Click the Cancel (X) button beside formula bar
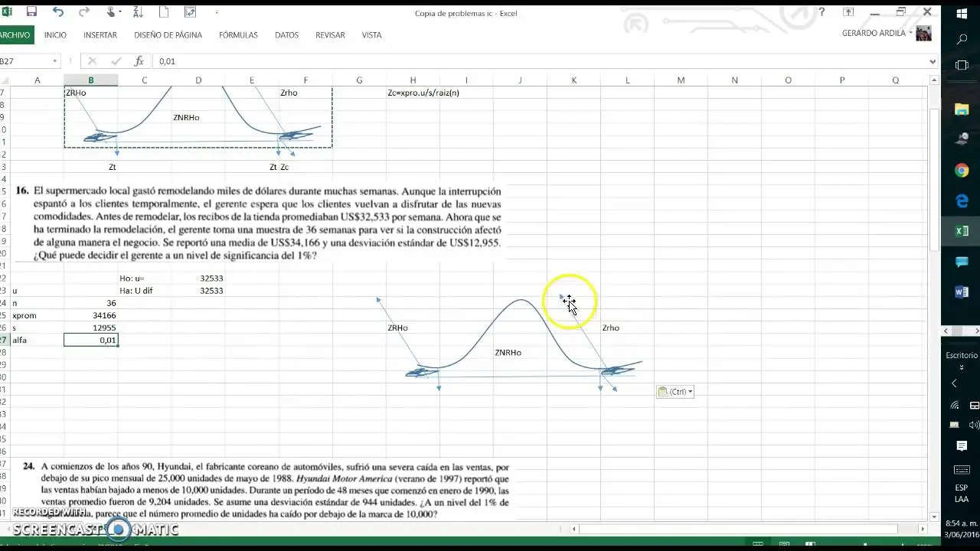 [x=92, y=61]
